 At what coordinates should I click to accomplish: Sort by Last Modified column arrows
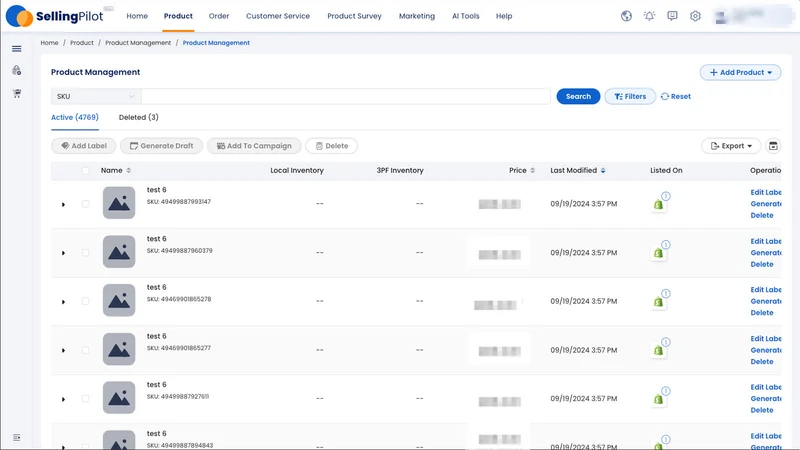click(603, 170)
